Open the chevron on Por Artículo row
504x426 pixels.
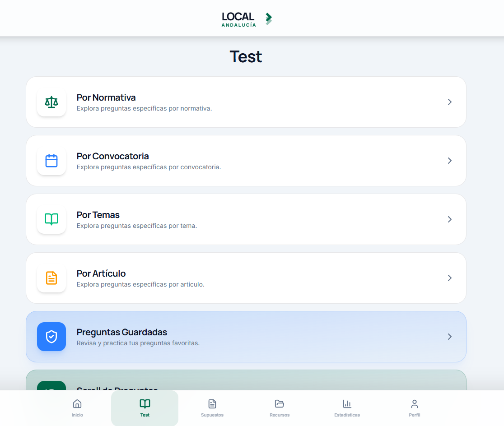click(x=450, y=278)
